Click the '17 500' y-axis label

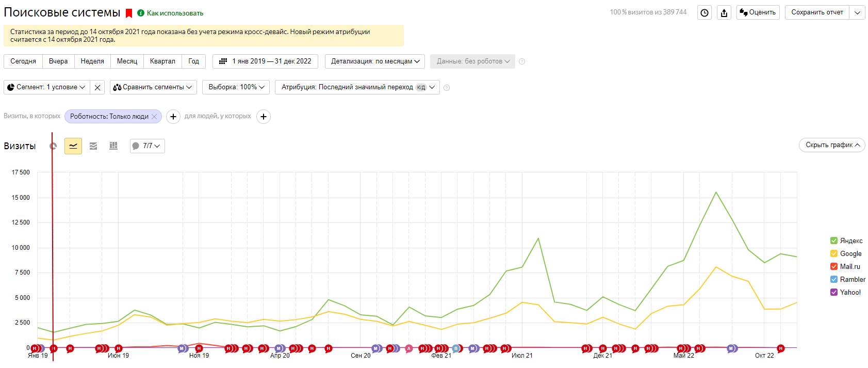21,172
